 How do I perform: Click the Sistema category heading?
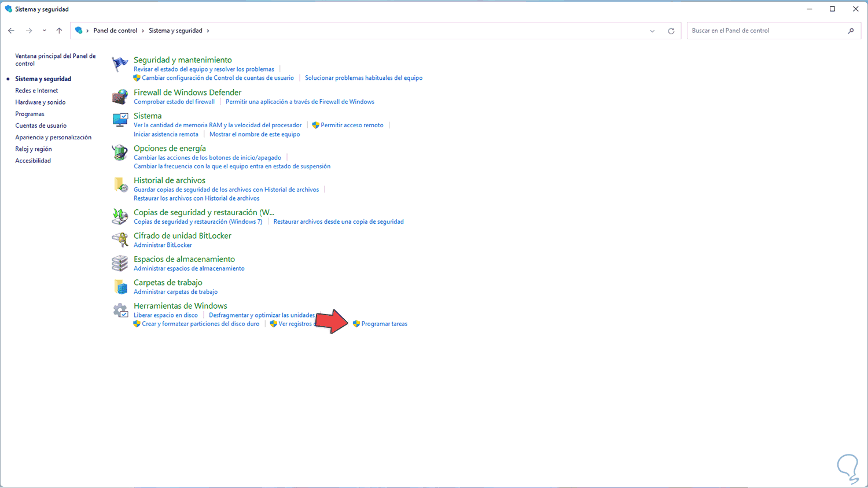[x=148, y=116]
